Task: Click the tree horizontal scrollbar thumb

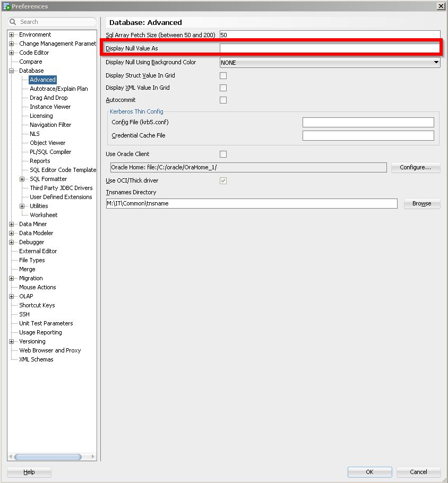Action: [x=48, y=457]
